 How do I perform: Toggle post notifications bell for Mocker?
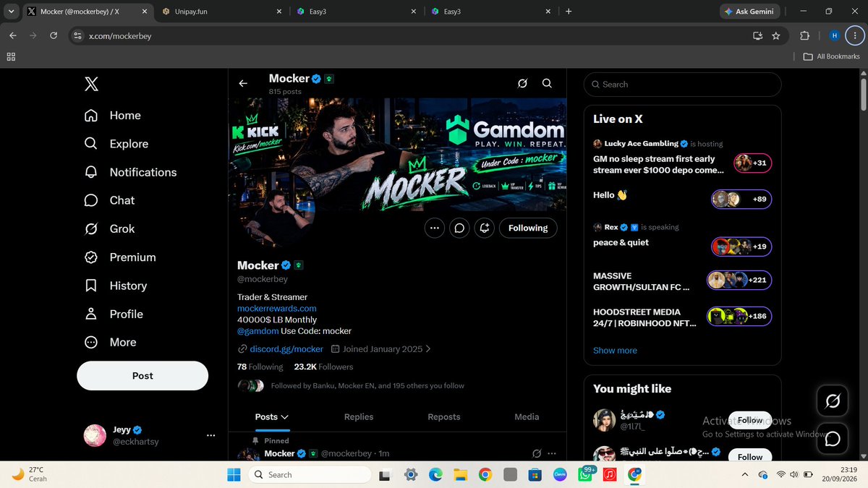(x=485, y=228)
